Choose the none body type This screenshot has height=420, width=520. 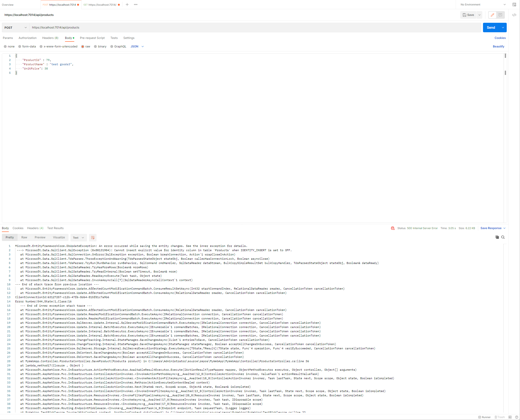click(5, 46)
